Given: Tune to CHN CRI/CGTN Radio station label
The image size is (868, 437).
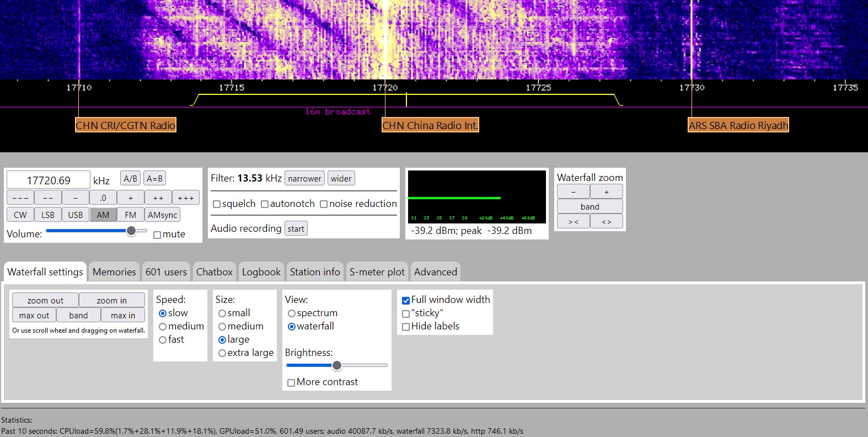Looking at the screenshot, I should (x=126, y=125).
